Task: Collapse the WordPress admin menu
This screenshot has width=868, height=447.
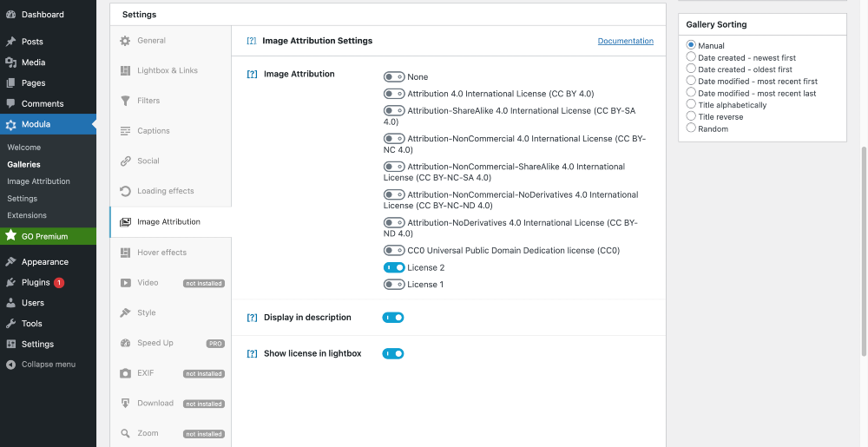Action: pos(48,365)
